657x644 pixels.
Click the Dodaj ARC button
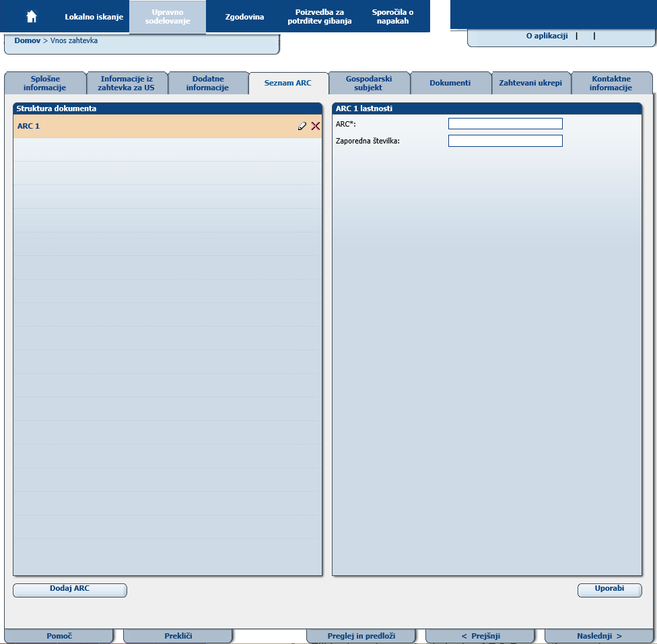(70, 589)
